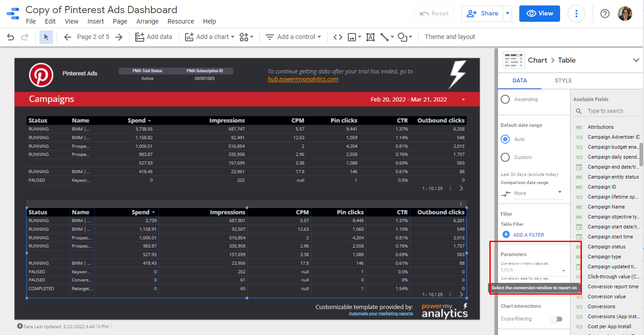
Task: Open the Arrange menu
Action: point(147,21)
